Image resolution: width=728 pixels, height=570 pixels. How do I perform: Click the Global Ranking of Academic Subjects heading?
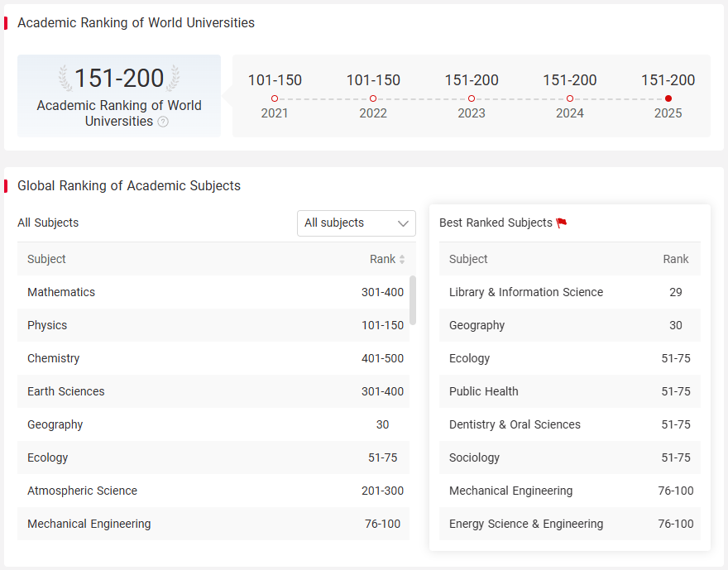[129, 185]
